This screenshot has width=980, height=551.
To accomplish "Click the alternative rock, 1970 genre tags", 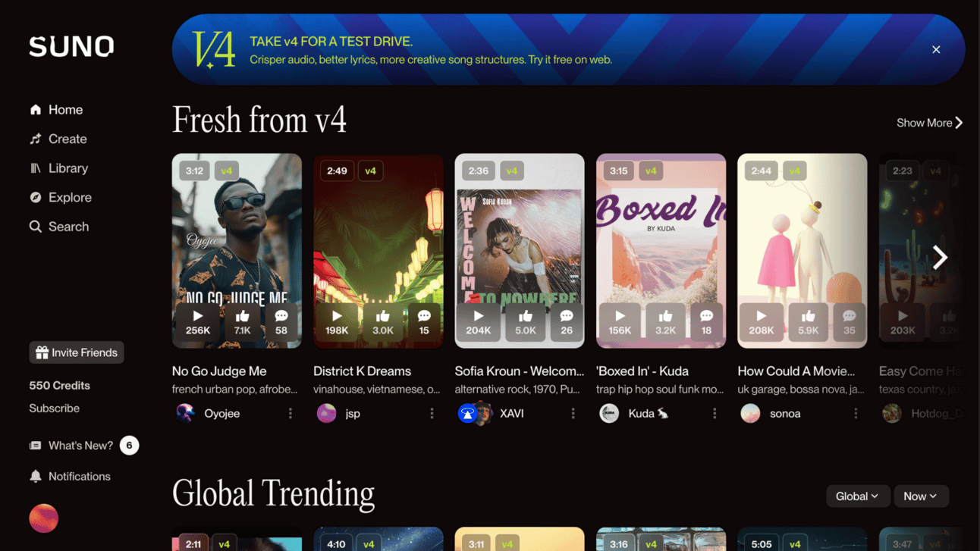I will click(x=517, y=390).
